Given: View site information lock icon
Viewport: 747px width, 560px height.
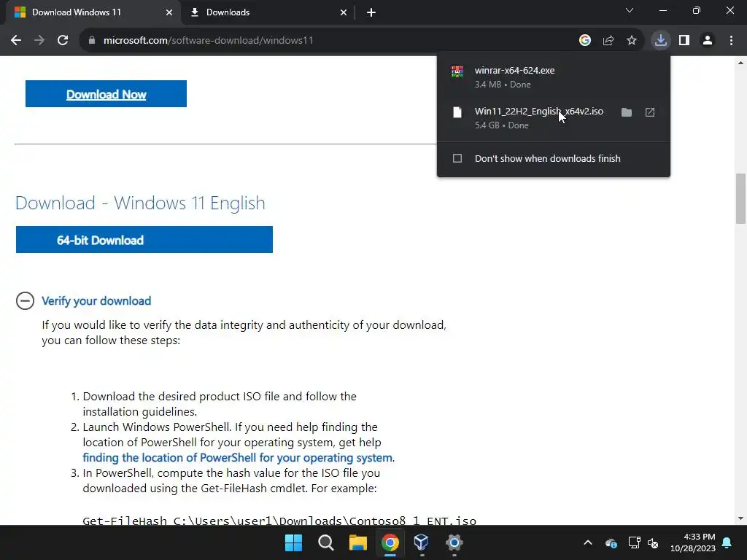Looking at the screenshot, I should (x=92, y=41).
